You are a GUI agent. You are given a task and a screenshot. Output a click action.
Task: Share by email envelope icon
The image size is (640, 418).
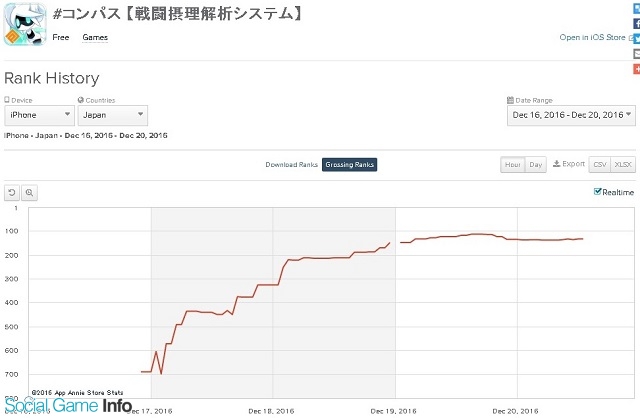tap(636, 53)
